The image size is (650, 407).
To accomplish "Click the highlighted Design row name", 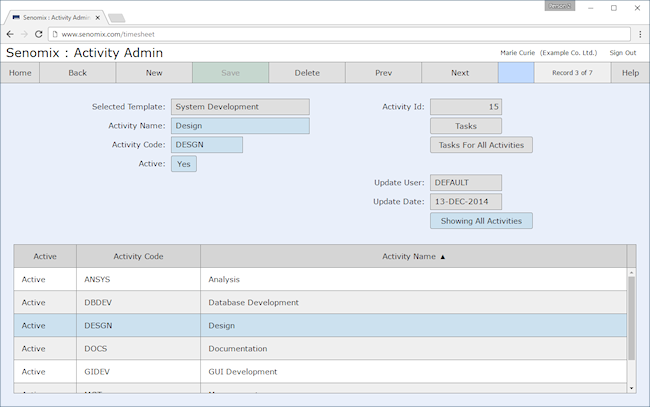I will 222,326.
